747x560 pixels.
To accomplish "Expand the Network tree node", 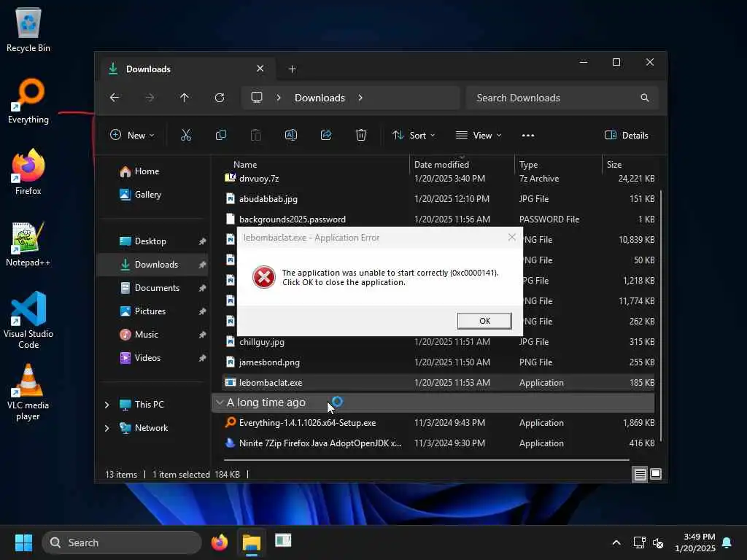I will tap(107, 427).
